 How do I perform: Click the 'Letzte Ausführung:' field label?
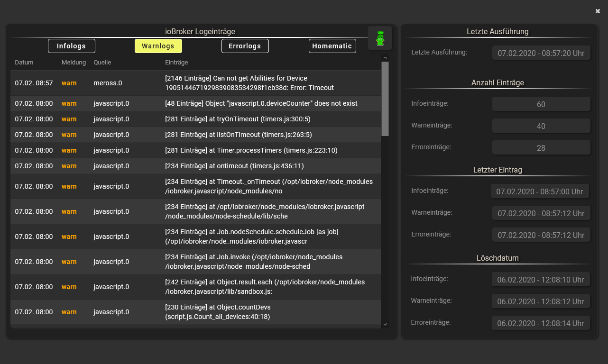point(439,52)
